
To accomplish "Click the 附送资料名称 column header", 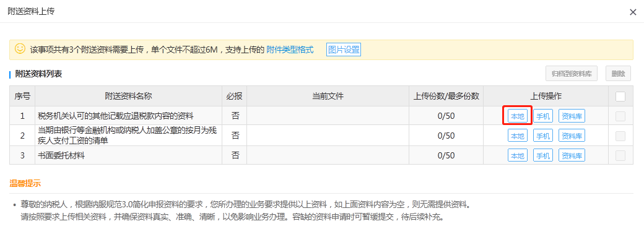I will [x=129, y=97].
